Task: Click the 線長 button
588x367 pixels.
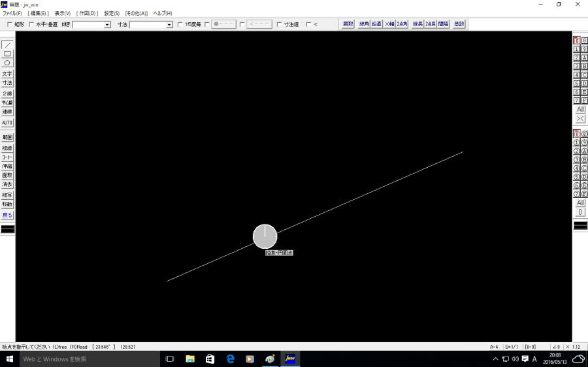Action: 417,24
